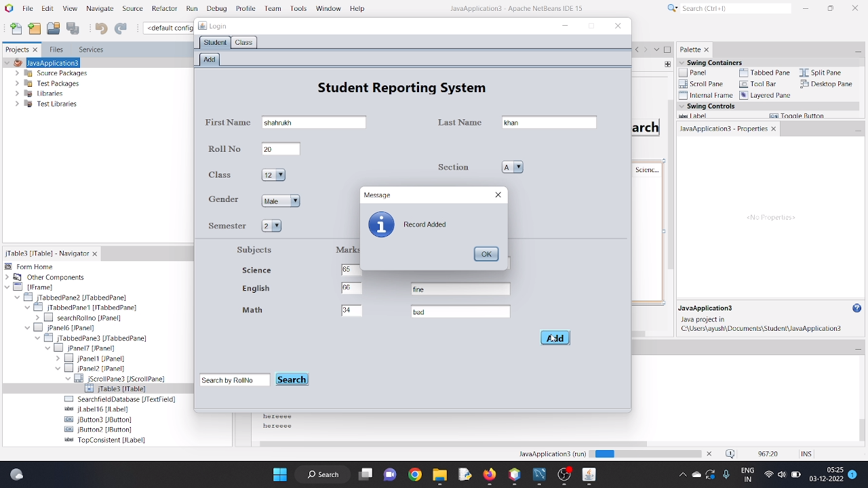
Task: Open a project using the toolbar icon
Action: pos(52,28)
